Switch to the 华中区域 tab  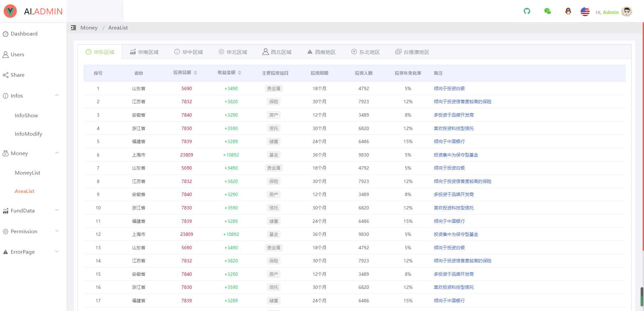point(189,52)
